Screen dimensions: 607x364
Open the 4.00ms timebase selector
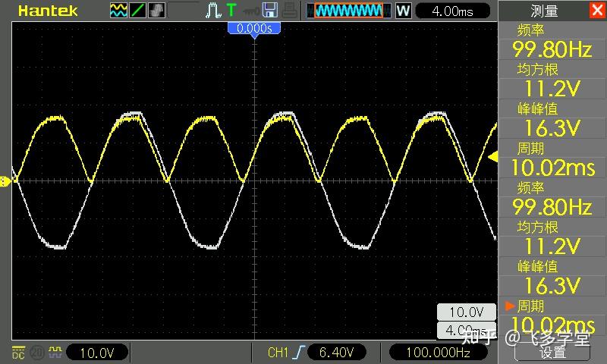[452, 11]
